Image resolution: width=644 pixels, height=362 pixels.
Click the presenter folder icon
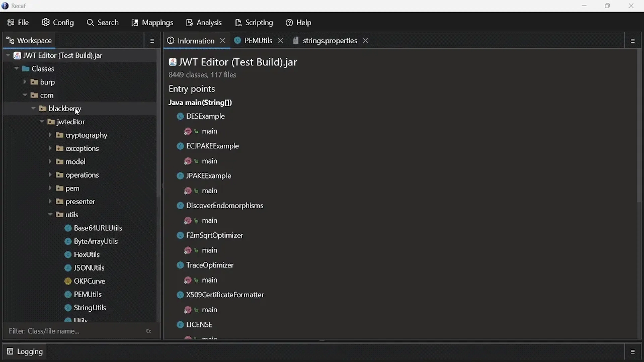(60, 201)
